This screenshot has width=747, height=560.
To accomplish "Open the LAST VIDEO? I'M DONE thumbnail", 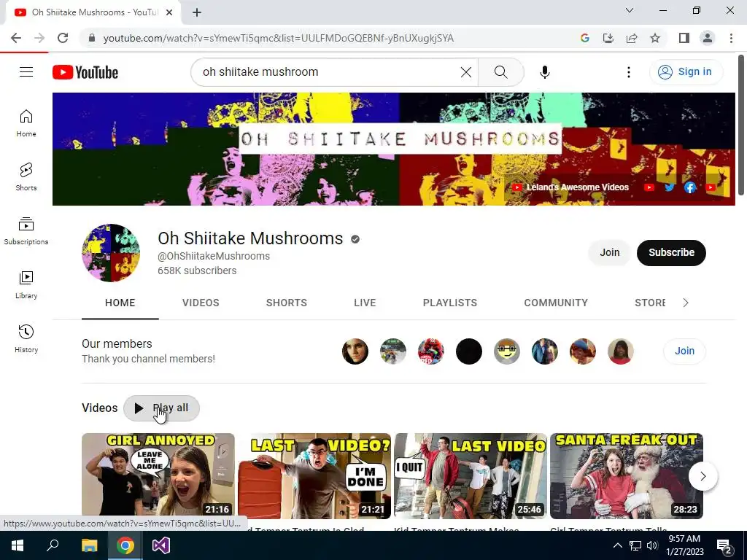I will (314, 475).
